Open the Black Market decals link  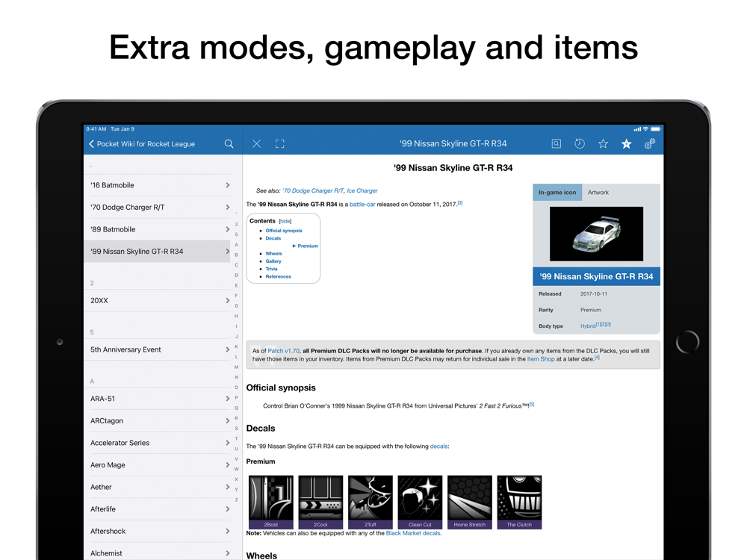413,533
